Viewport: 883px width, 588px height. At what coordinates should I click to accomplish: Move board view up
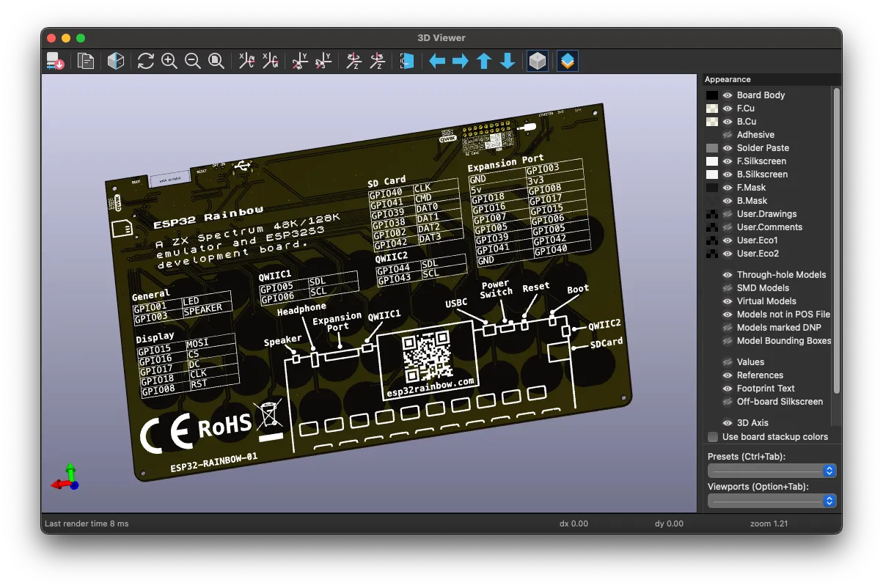[484, 61]
